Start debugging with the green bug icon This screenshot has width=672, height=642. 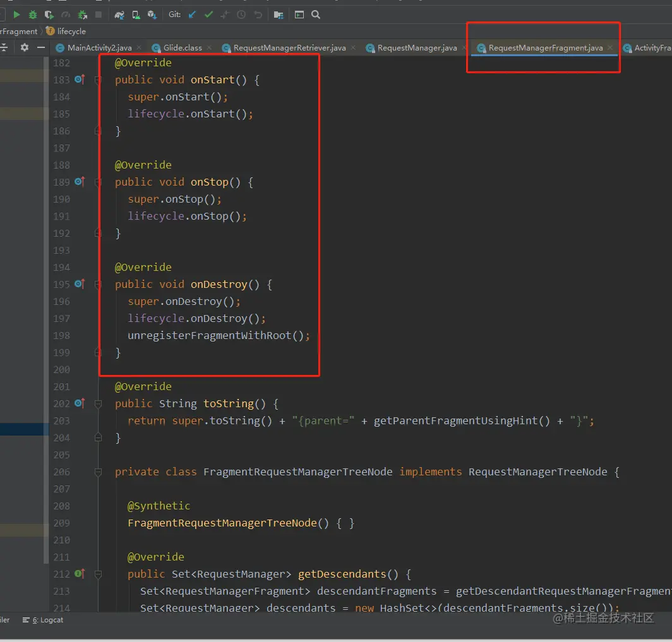click(x=33, y=15)
